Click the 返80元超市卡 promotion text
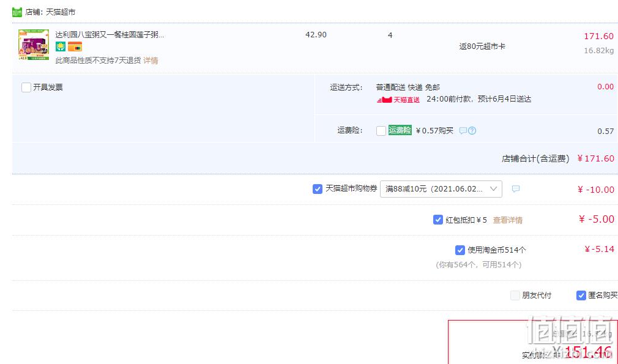Image resolution: width=618 pixels, height=364 pixels. point(482,46)
